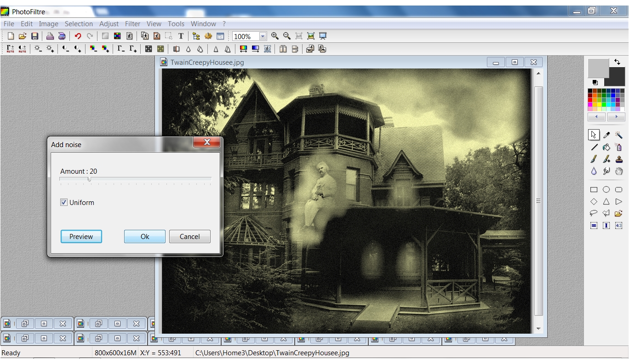Open the Filter menu
Screen dimensions: 629x364
[x=133, y=24]
